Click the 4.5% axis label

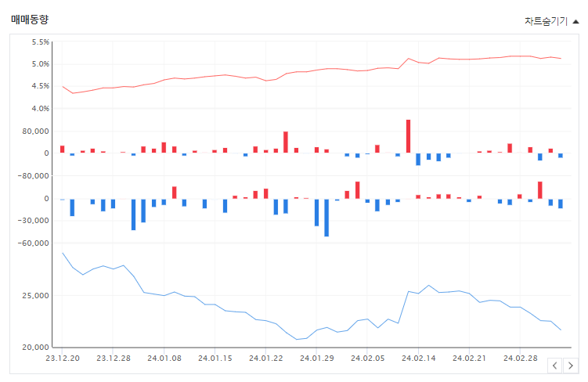pyautogui.click(x=41, y=86)
